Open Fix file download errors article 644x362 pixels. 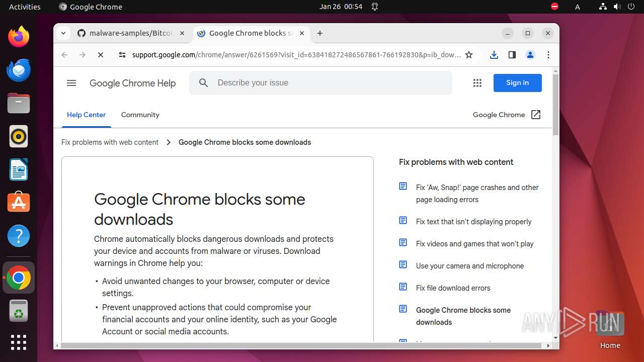(453, 288)
